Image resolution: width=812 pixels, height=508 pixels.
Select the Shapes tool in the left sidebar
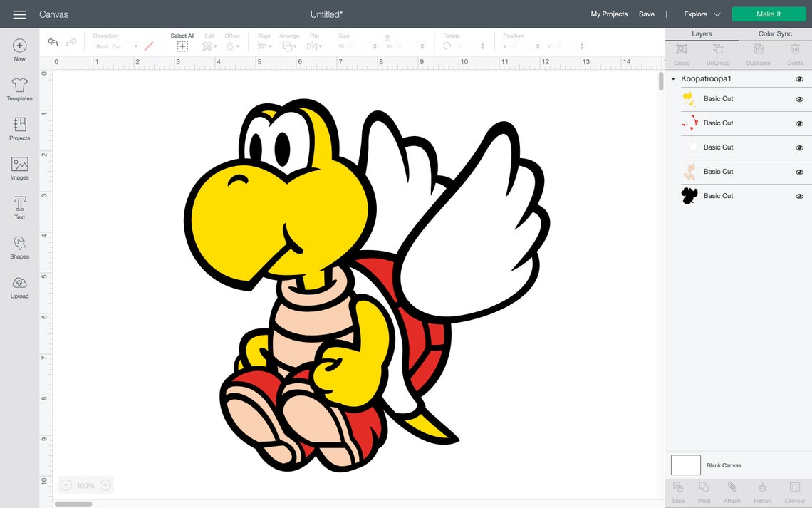tap(19, 247)
